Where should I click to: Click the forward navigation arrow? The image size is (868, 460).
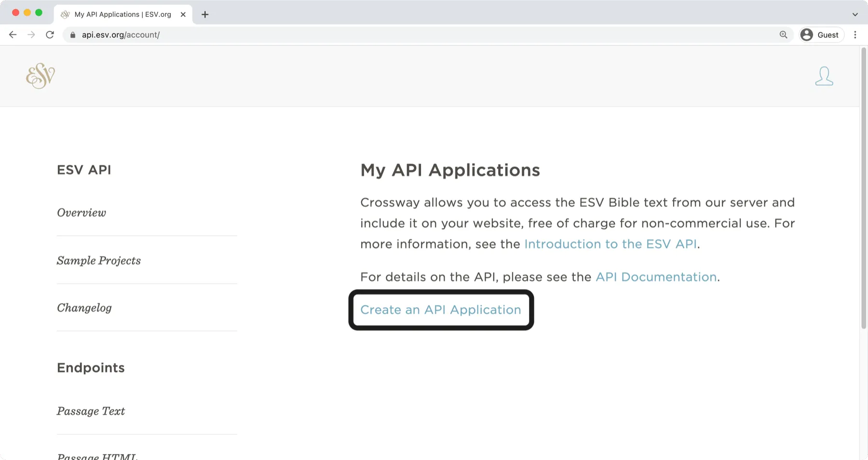(x=31, y=34)
